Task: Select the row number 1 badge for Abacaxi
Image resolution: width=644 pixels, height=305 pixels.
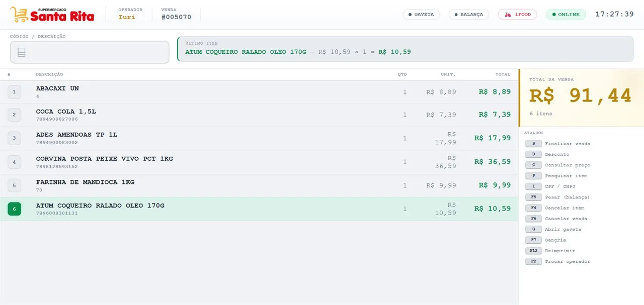Action: 14,92
